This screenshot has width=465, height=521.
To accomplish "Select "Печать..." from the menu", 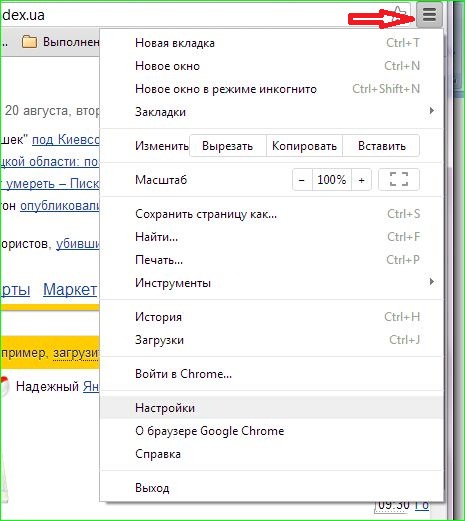I will click(272, 260).
